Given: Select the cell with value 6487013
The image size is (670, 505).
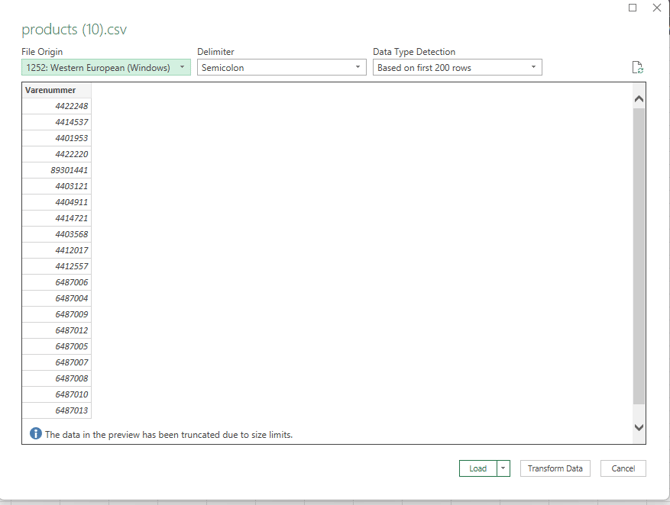Looking at the screenshot, I should coord(57,410).
